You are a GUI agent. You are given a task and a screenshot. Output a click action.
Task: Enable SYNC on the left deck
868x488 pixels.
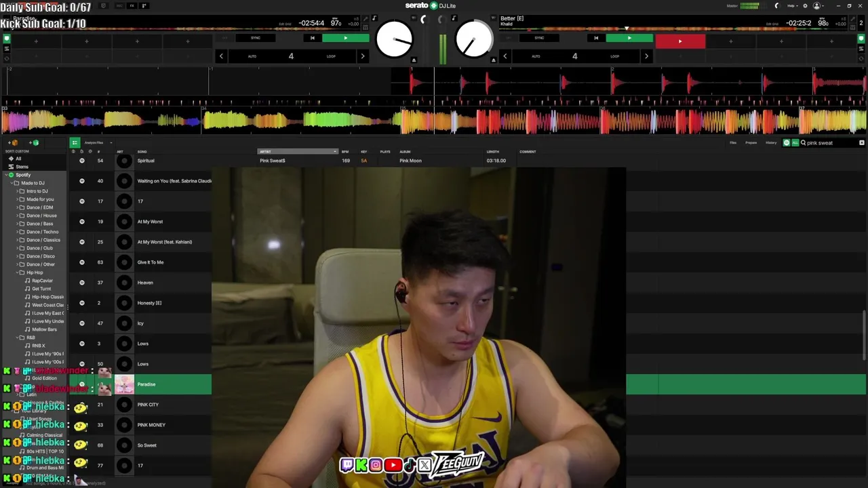256,38
